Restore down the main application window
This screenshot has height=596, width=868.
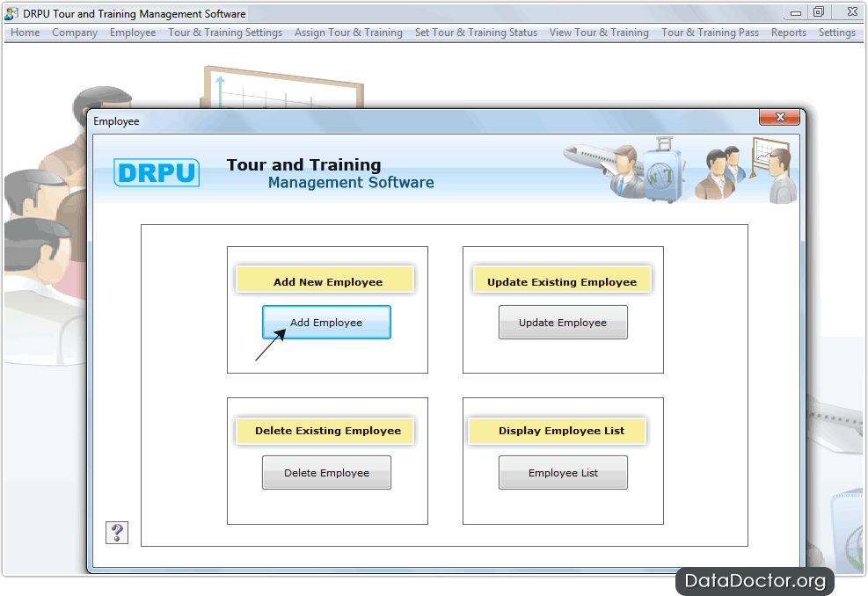pyautogui.click(x=819, y=12)
